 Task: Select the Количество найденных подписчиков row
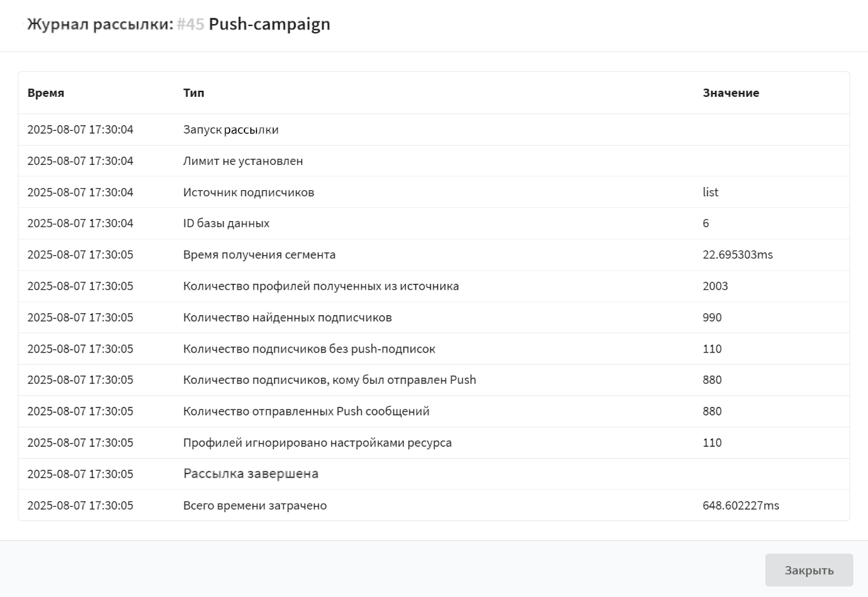tap(287, 317)
